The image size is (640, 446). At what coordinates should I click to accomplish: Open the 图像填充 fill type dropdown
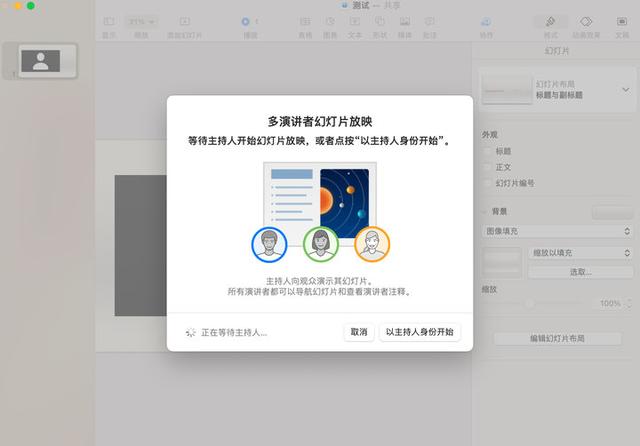click(x=557, y=231)
